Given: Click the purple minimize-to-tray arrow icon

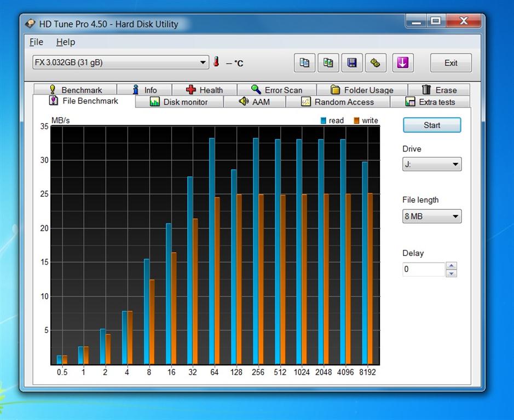Looking at the screenshot, I should (402, 63).
